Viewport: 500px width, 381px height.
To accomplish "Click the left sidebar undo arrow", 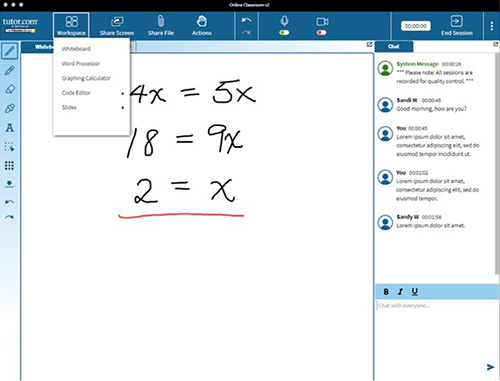I will point(9,202).
